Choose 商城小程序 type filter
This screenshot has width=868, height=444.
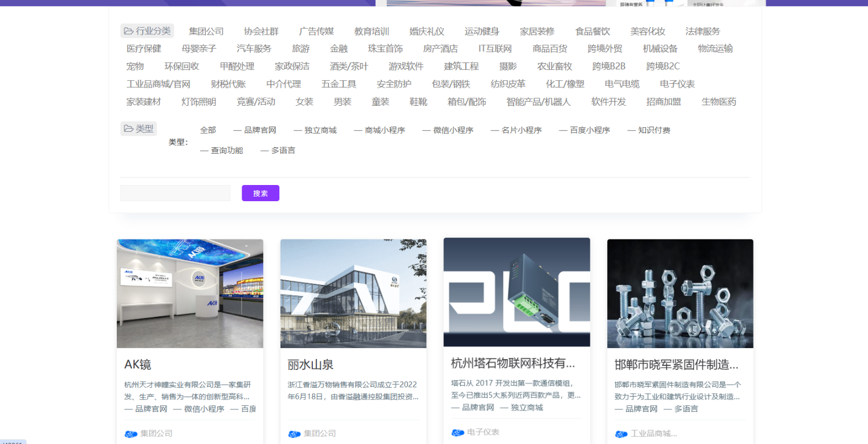(379, 130)
